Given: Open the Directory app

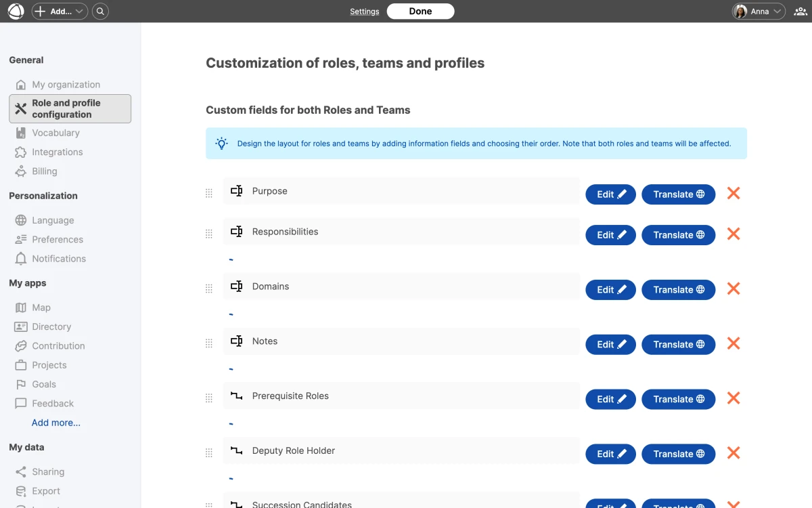Looking at the screenshot, I should (50, 326).
